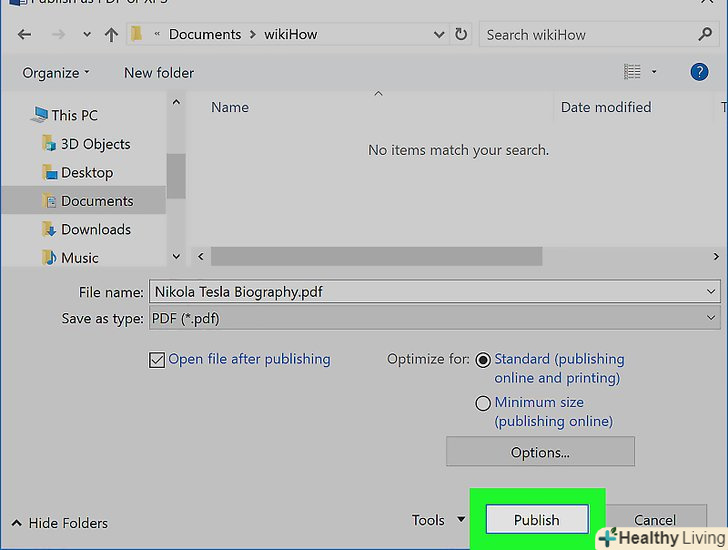Click the Publish button
The image size is (728, 550).
pos(537,520)
